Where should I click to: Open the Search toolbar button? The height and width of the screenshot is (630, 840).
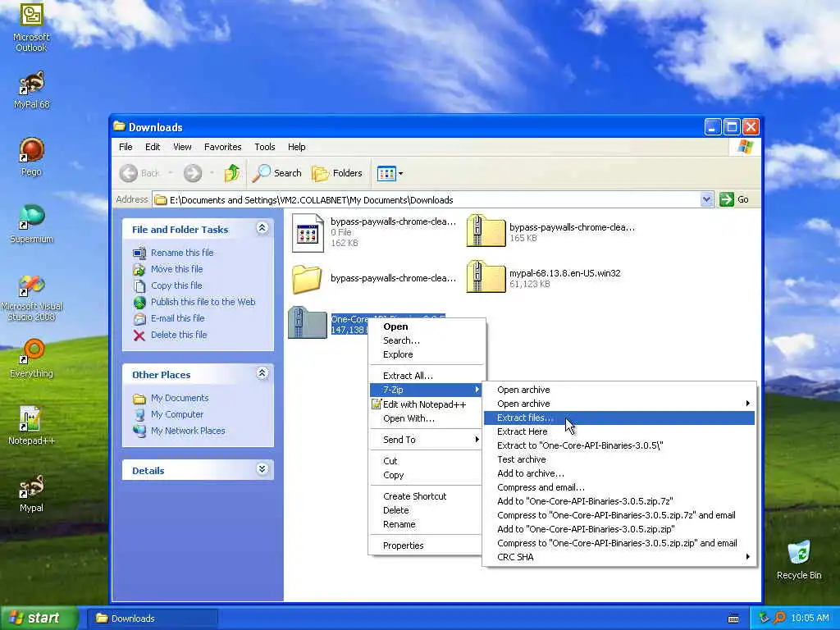click(277, 173)
